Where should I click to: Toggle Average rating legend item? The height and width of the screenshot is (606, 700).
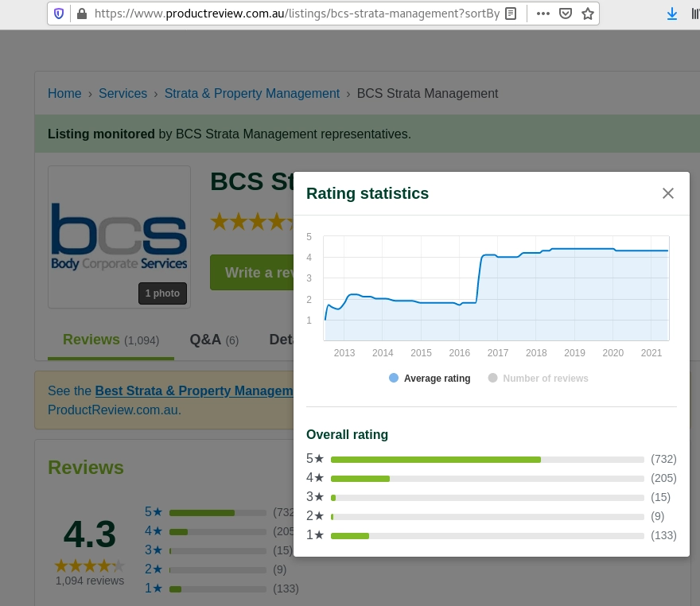430,379
